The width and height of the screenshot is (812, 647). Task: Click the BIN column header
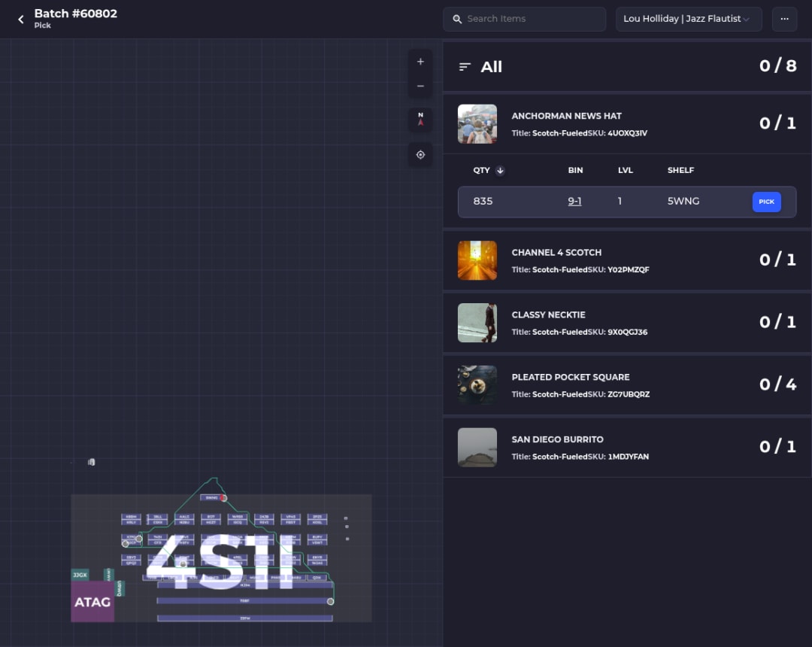click(575, 171)
